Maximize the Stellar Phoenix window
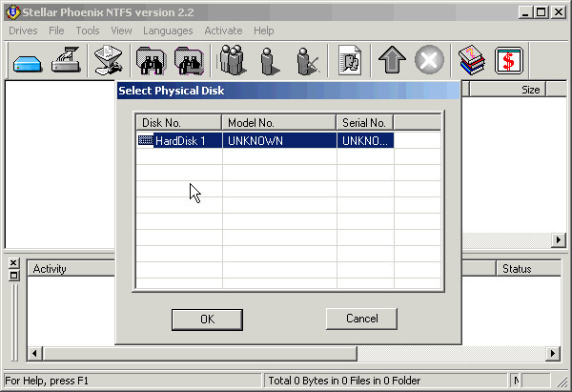 [x=541, y=12]
